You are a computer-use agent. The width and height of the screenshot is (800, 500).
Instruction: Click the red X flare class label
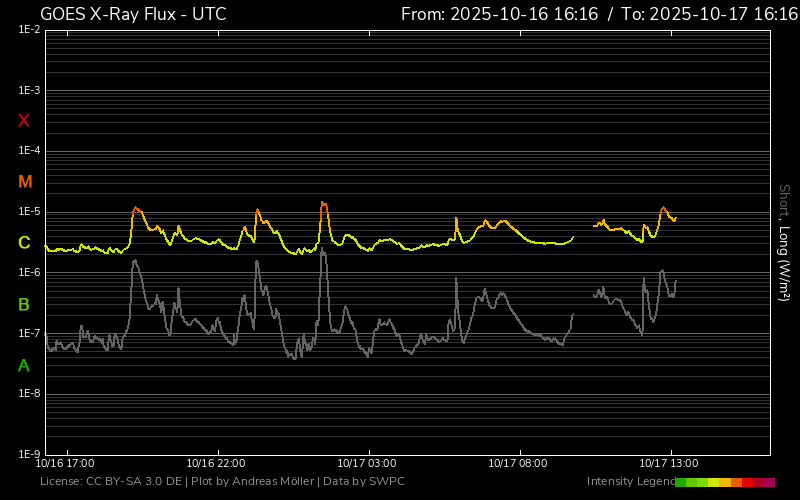click(24, 121)
